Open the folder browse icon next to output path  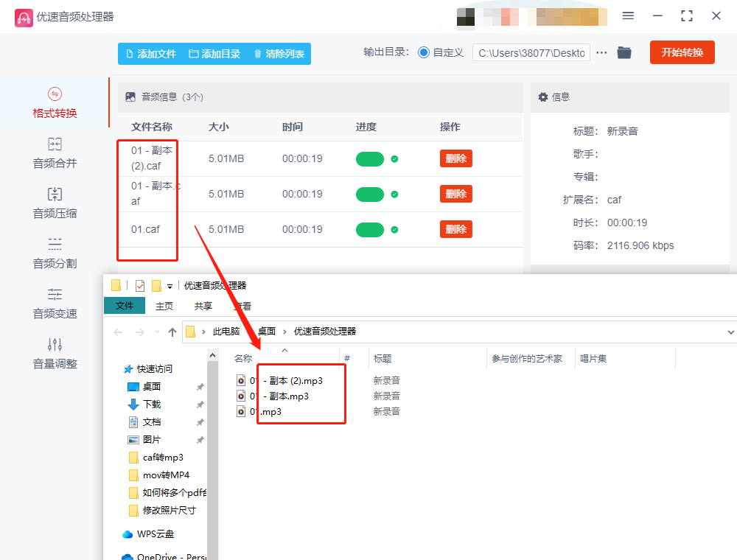pyautogui.click(x=624, y=52)
